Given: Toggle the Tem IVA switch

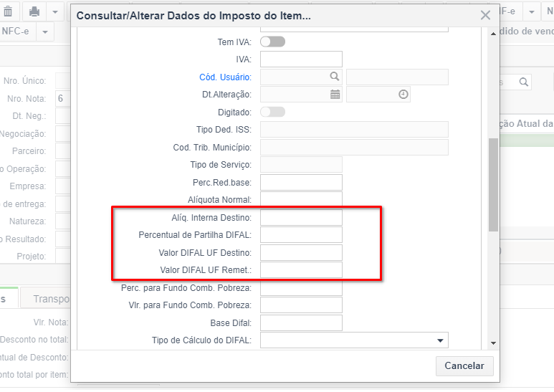Looking at the screenshot, I should [273, 42].
